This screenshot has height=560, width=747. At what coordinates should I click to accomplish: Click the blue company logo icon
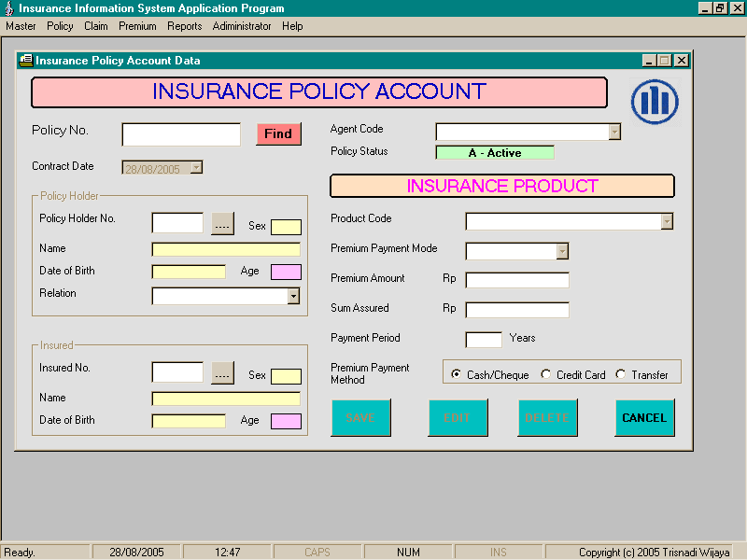pos(655,101)
